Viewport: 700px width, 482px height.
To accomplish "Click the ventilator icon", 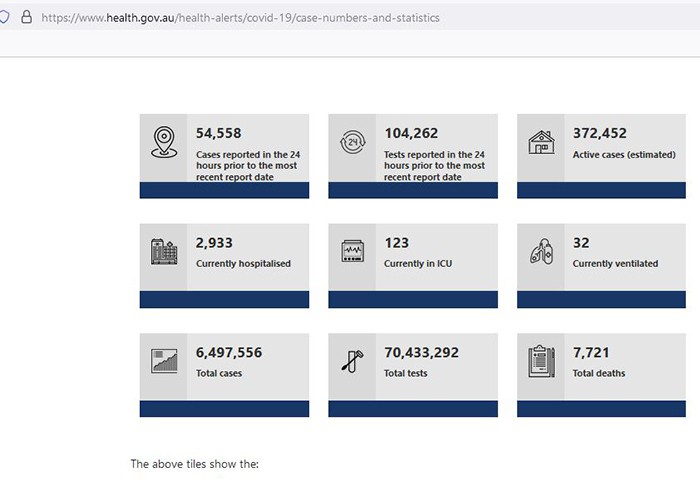I will point(541,252).
